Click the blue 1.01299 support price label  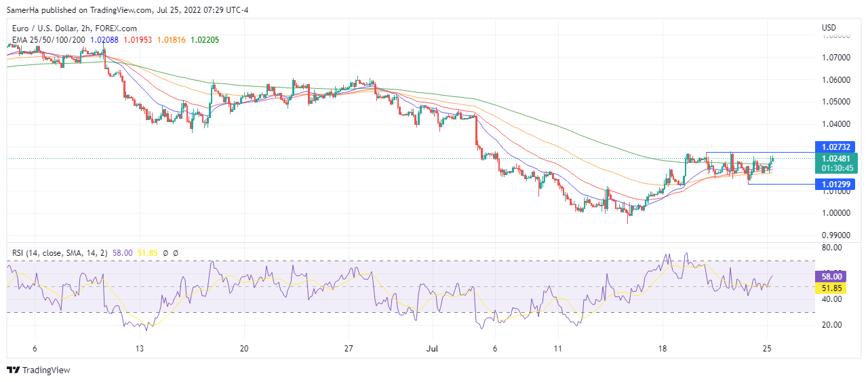tap(837, 184)
